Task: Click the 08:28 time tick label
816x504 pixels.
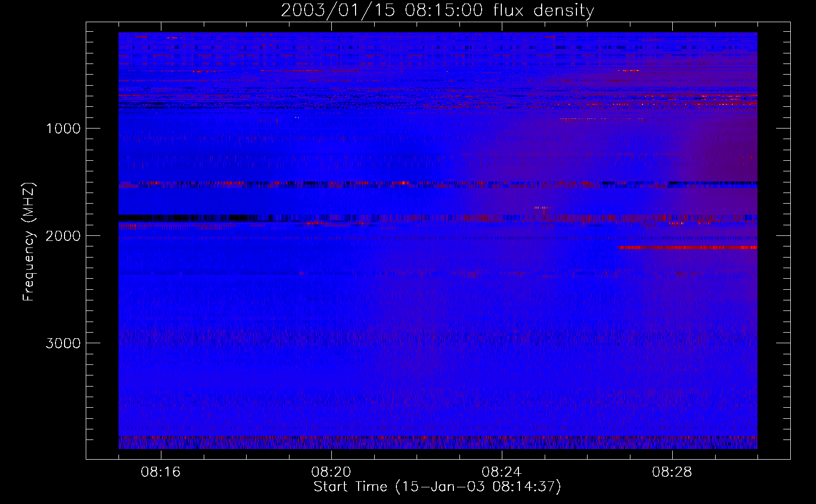Action: (672, 472)
